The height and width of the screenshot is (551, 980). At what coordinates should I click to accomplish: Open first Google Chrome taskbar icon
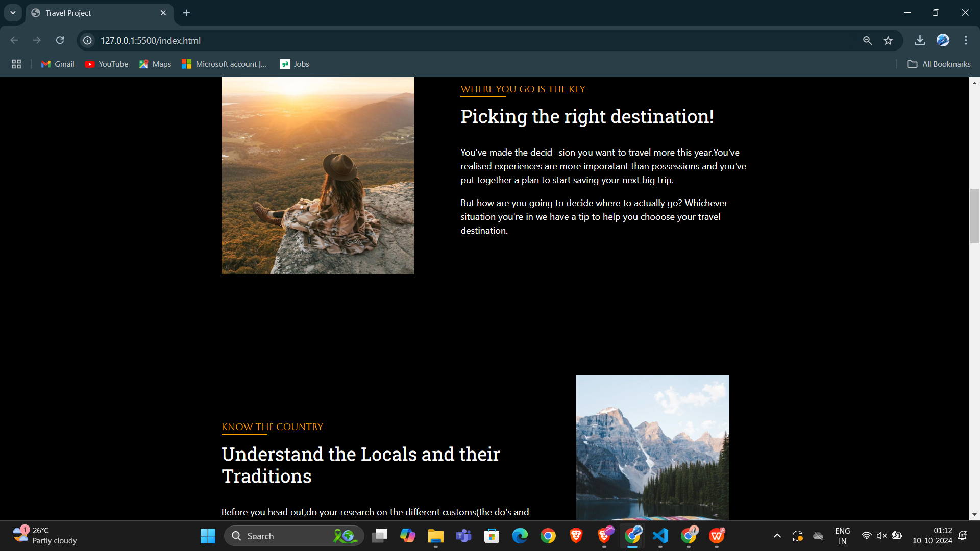(x=548, y=536)
